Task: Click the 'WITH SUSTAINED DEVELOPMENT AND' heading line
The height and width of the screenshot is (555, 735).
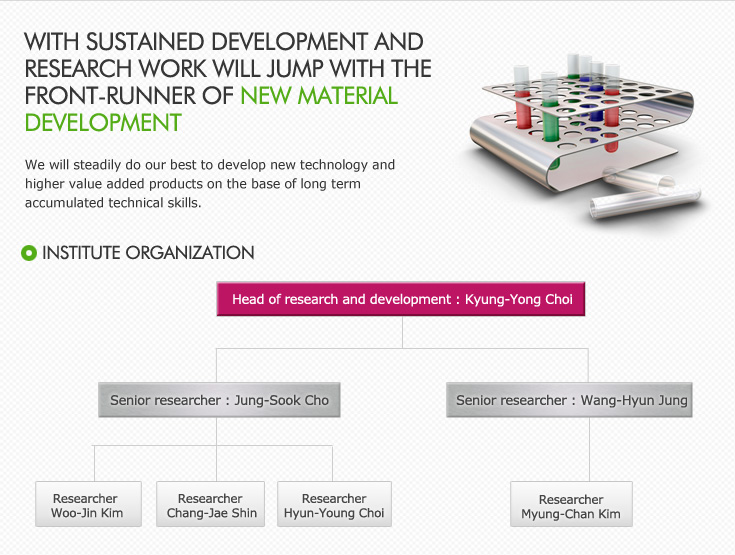Action: pos(224,42)
